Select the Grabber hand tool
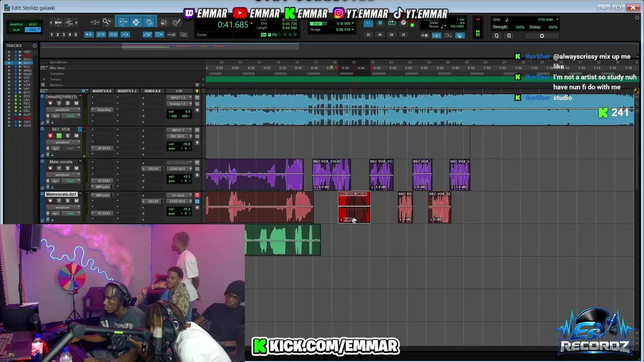Image resolution: width=644 pixels, height=362 pixels. [149, 22]
